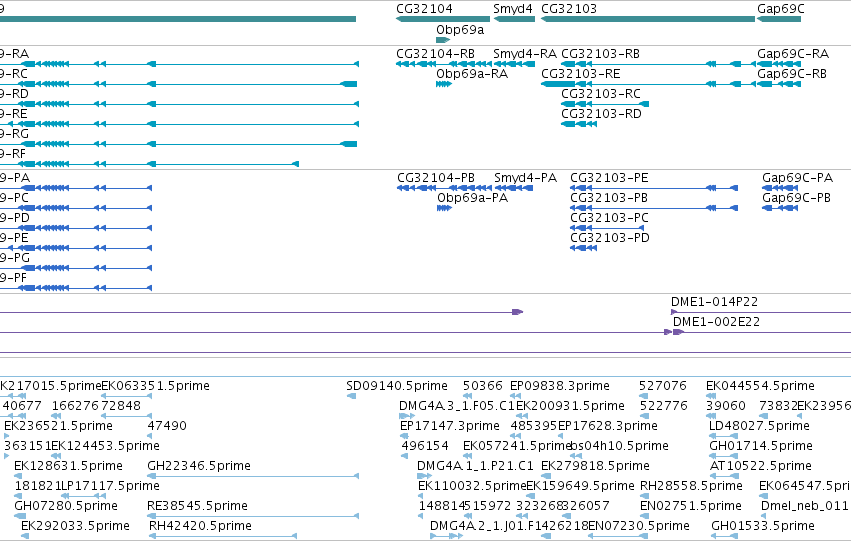Click protein CG32103-PE label
The width and height of the screenshot is (851, 541).
pos(609,178)
